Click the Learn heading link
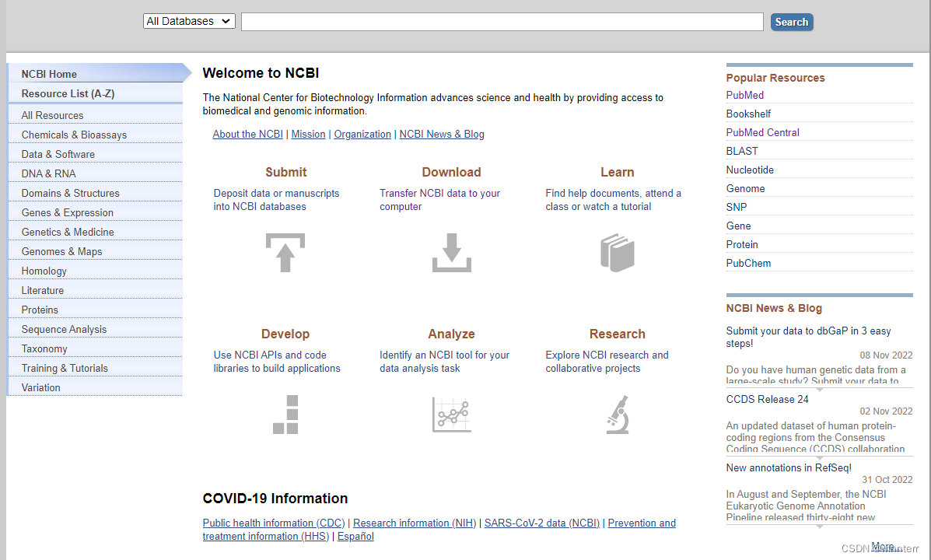 [x=617, y=172]
